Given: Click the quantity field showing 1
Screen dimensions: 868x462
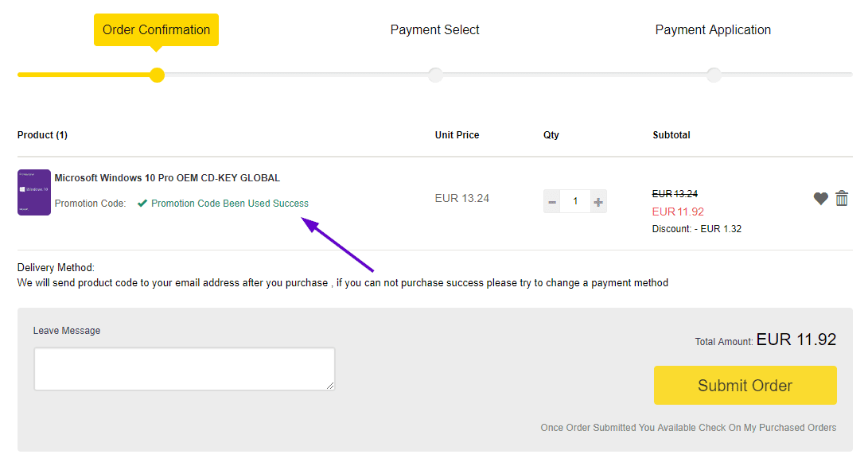Looking at the screenshot, I should pos(575,201).
